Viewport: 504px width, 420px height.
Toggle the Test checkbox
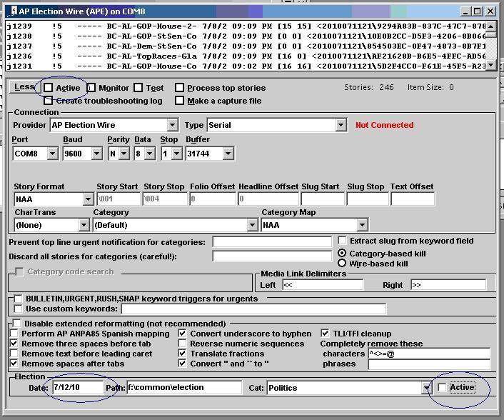coord(138,88)
